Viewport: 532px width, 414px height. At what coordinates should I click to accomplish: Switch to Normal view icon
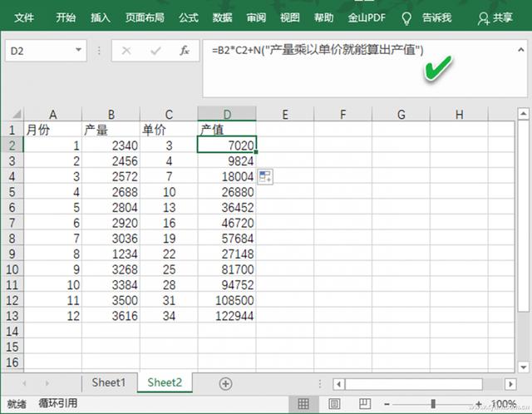pyautogui.click(x=303, y=404)
